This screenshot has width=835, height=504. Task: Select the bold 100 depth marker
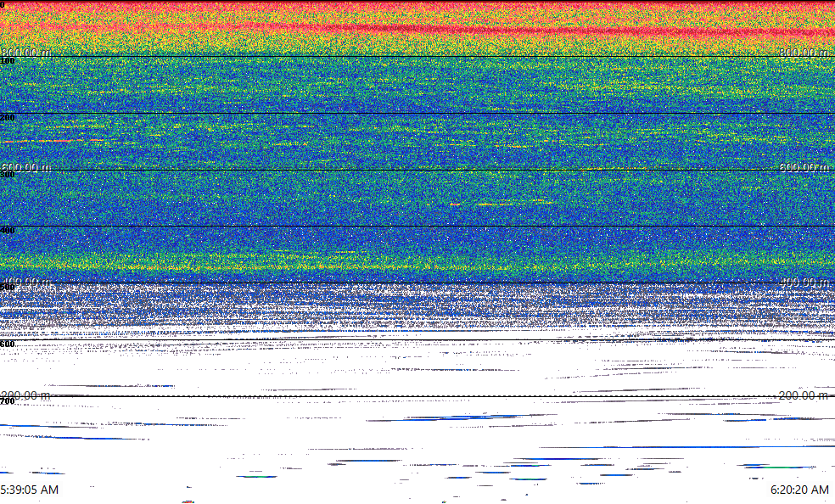pyautogui.click(x=8, y=61)
